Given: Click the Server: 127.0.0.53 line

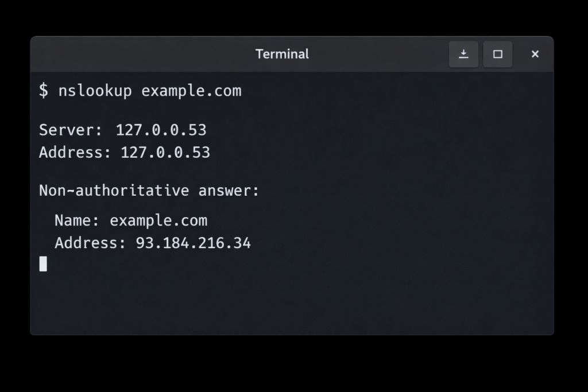Looking at the screenshot, I should coord(122,130).
